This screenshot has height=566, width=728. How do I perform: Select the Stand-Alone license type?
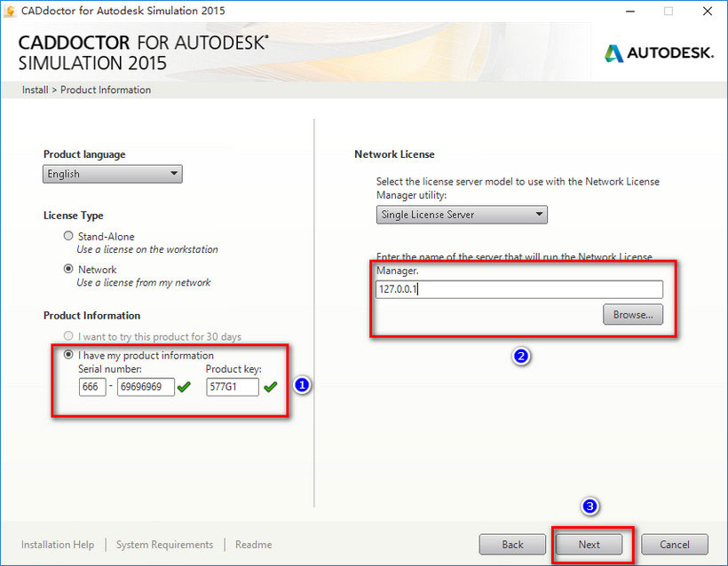(x=68, y=236)
